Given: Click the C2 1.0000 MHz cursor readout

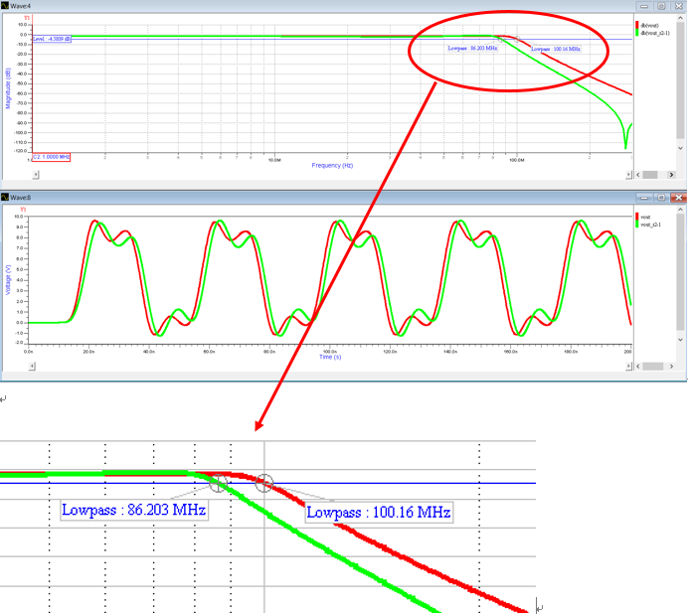Looking at the screenshot, I should [51, 157].
